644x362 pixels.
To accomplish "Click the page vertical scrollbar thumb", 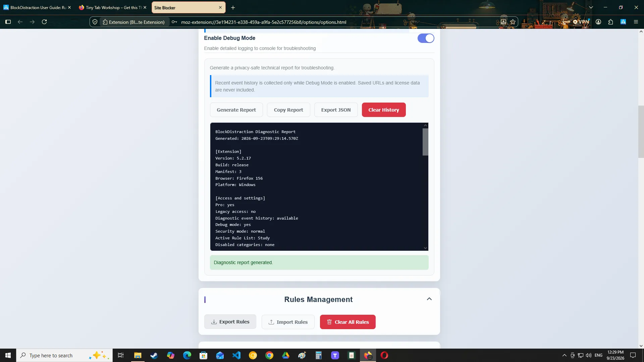I will pyautogui.click(x=641, y=131).
